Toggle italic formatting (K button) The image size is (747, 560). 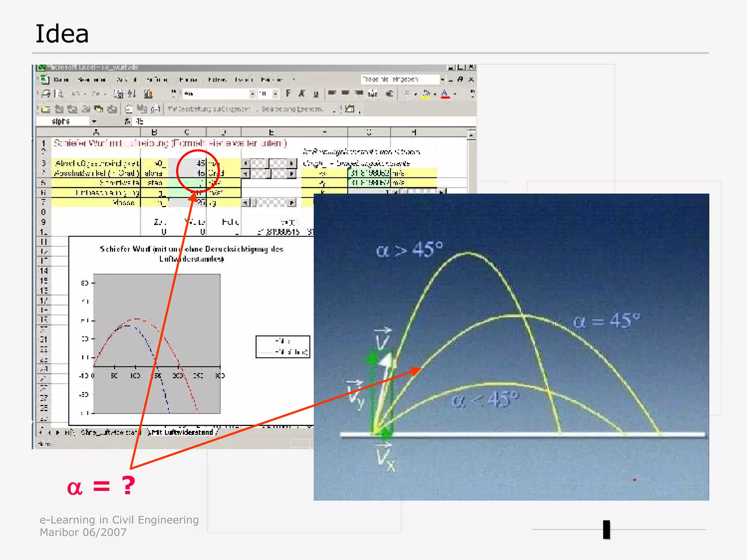(302, 94)
